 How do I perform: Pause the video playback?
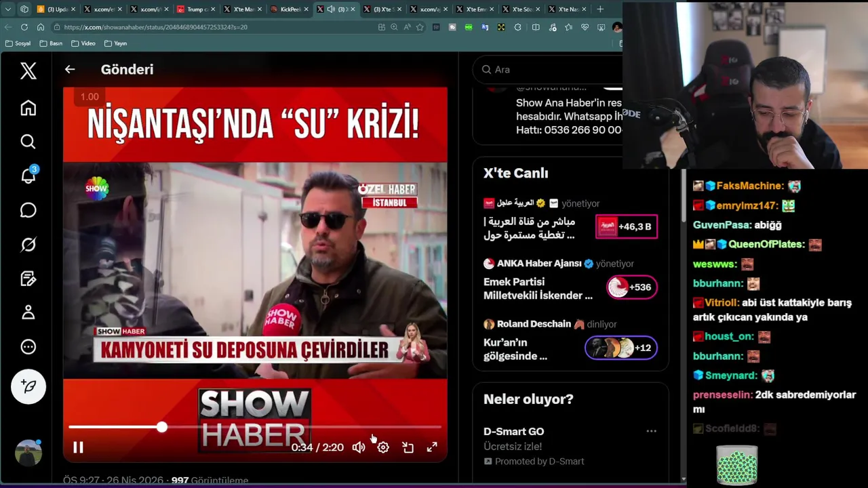click(78, 447)
